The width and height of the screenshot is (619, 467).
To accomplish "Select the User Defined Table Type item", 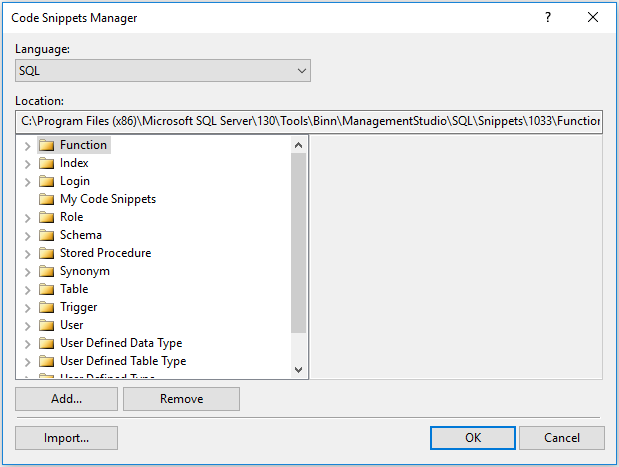I will (122, 361).
